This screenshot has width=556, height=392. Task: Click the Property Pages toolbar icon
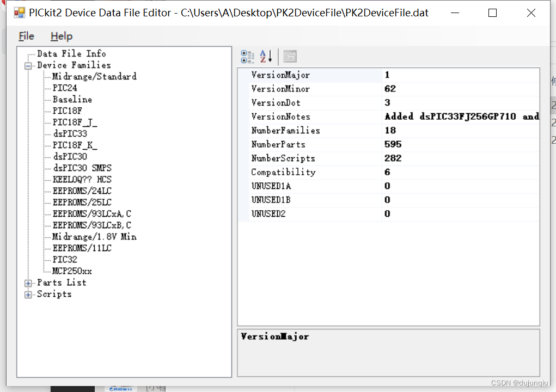[290, 57]
